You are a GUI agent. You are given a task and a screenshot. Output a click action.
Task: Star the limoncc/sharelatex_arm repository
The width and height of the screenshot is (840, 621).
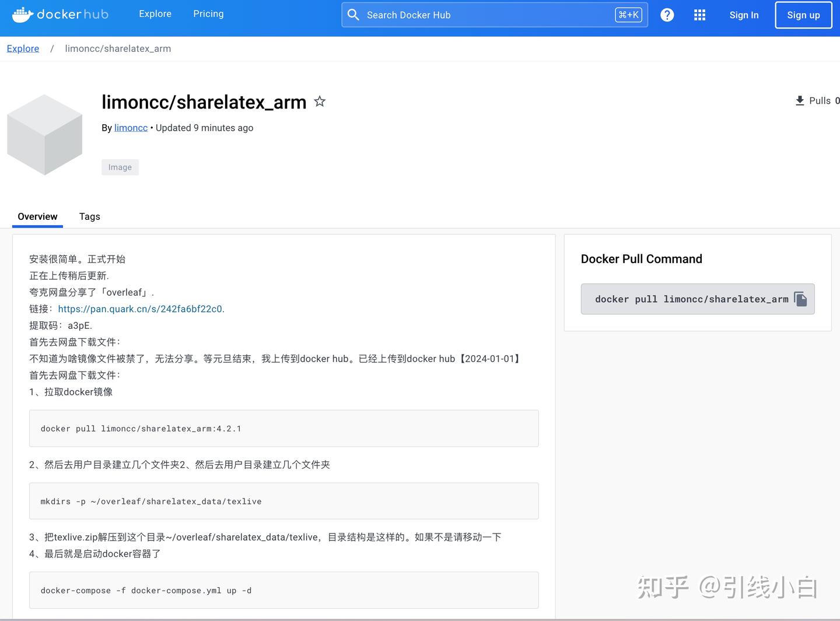tap(320, 101)
